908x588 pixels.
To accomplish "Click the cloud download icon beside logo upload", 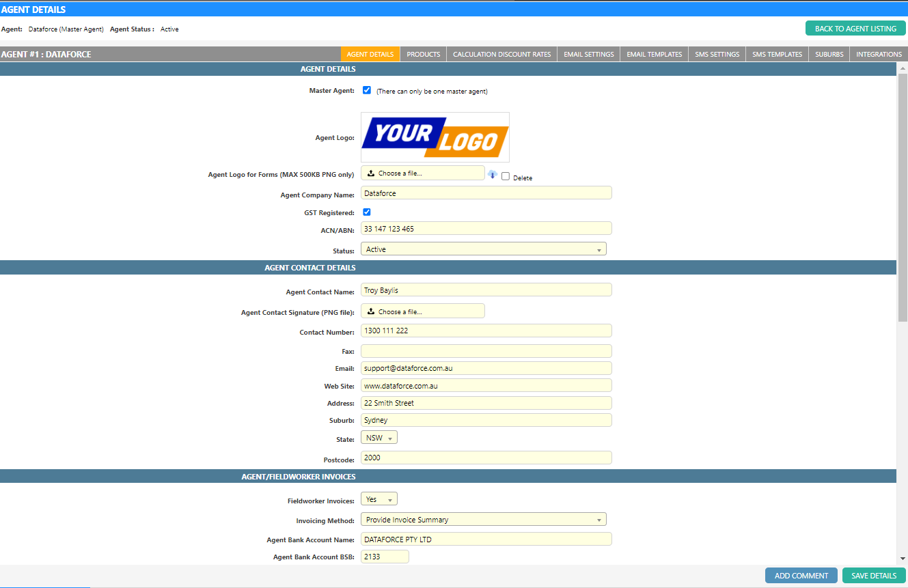I will coord(492,174).
